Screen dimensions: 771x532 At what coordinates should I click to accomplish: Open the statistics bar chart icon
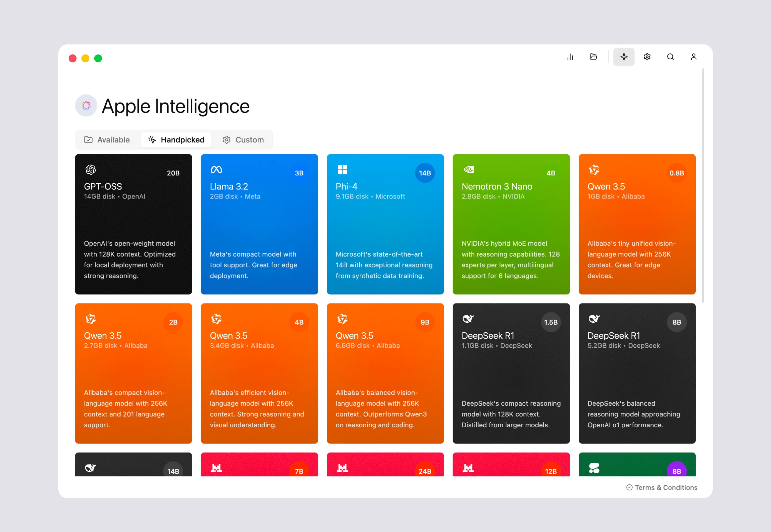570,57
